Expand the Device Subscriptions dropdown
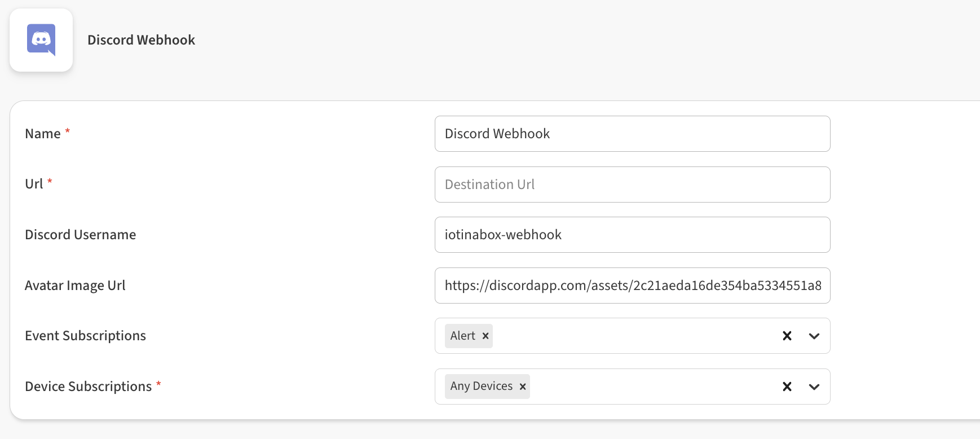Image resolution: width=980 pixels, height=439 pixels. click(814, 387)
